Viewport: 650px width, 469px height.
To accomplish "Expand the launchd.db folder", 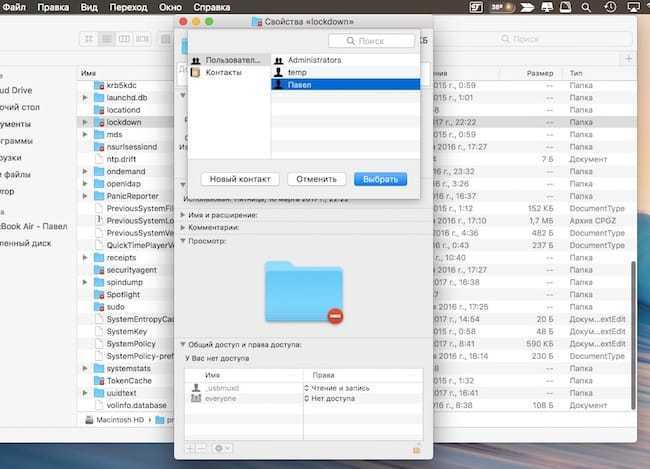I will pos(85,97).
